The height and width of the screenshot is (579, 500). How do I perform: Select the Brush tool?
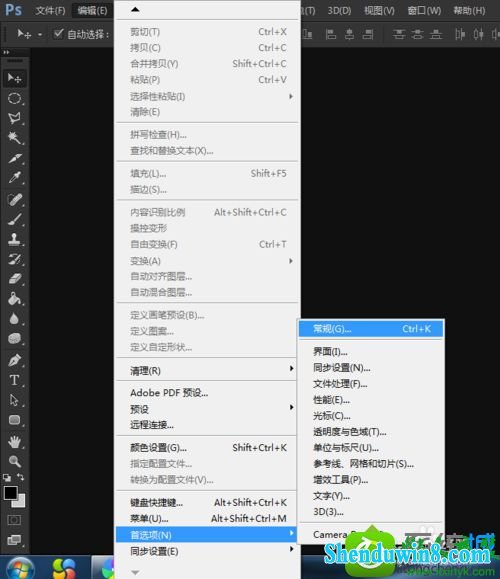point(14,219)
